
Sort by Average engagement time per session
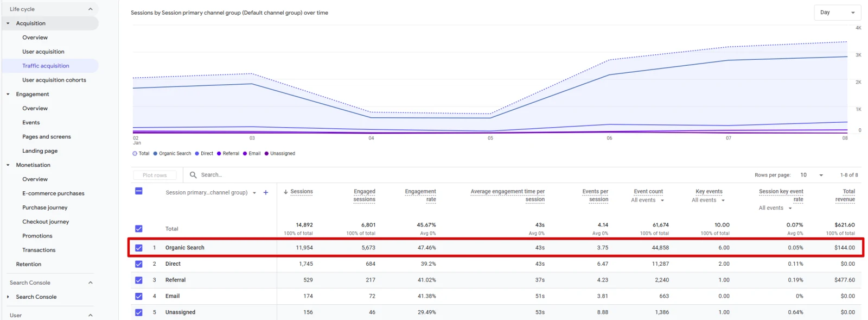508,196
